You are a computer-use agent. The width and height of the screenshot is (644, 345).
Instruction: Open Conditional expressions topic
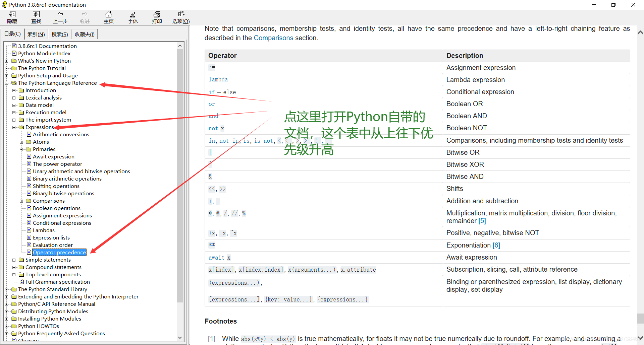point(62,223)
